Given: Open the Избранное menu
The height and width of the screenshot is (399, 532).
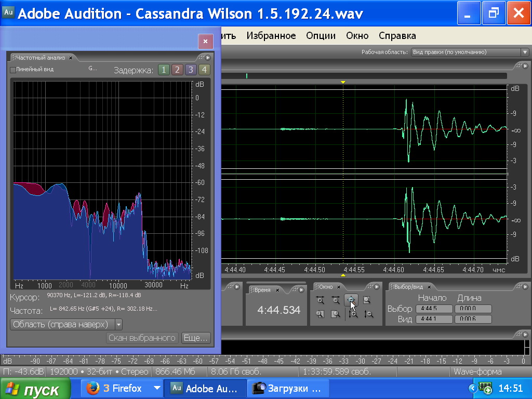Looking at the screenshot, I should pyautogui.click(x=271, y=36).
